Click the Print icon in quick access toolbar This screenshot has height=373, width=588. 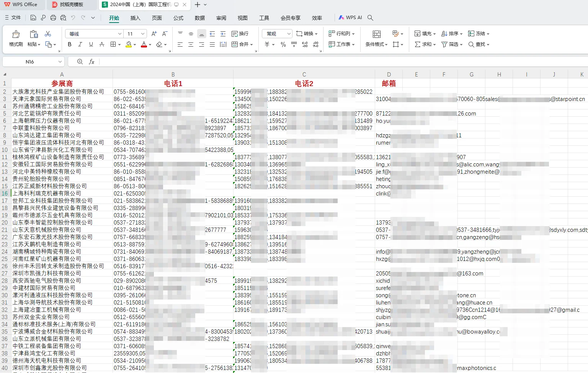click(x=53, y=18)
